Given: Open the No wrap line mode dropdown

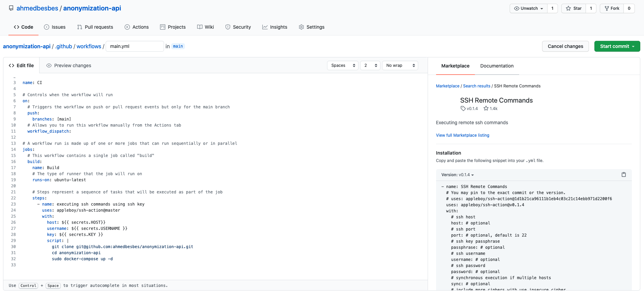Looking at the screenshot, I should (400, 65).
